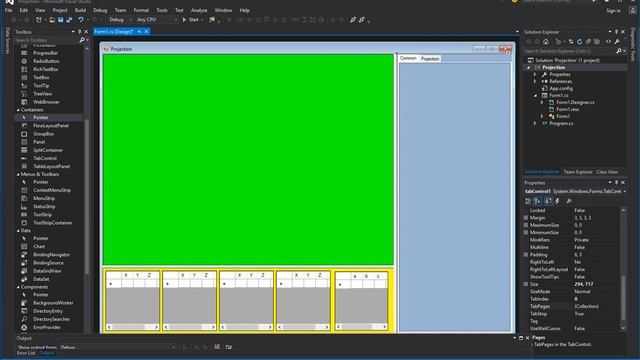Switch to the Error List tab
The width and height of the screenshot is (640, 360).
(26, 353)
